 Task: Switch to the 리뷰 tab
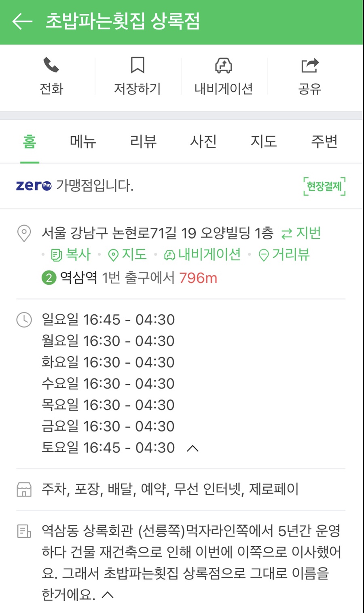coord(143,142)
